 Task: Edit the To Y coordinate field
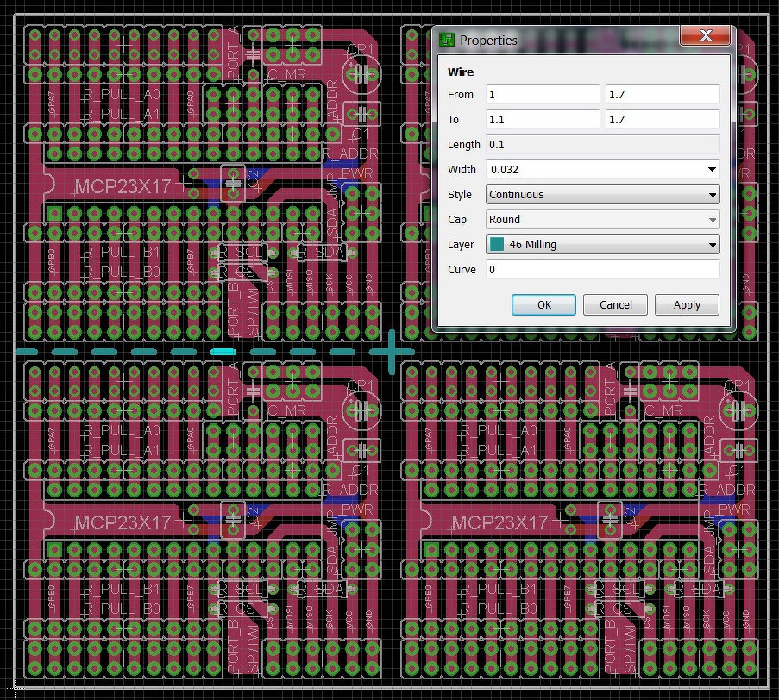pos(663,119)
